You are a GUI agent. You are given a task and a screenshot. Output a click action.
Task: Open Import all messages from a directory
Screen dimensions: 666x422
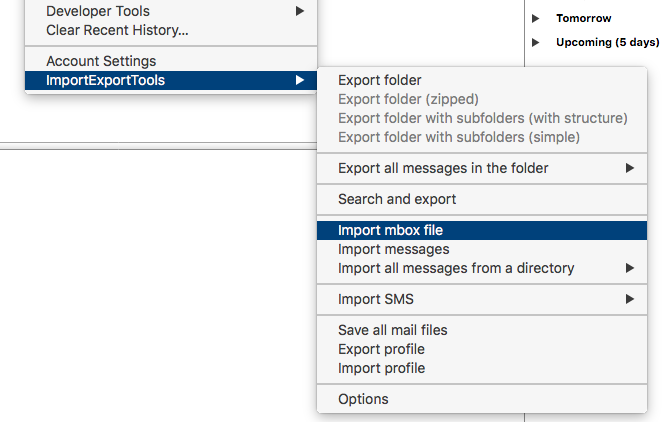456,268
